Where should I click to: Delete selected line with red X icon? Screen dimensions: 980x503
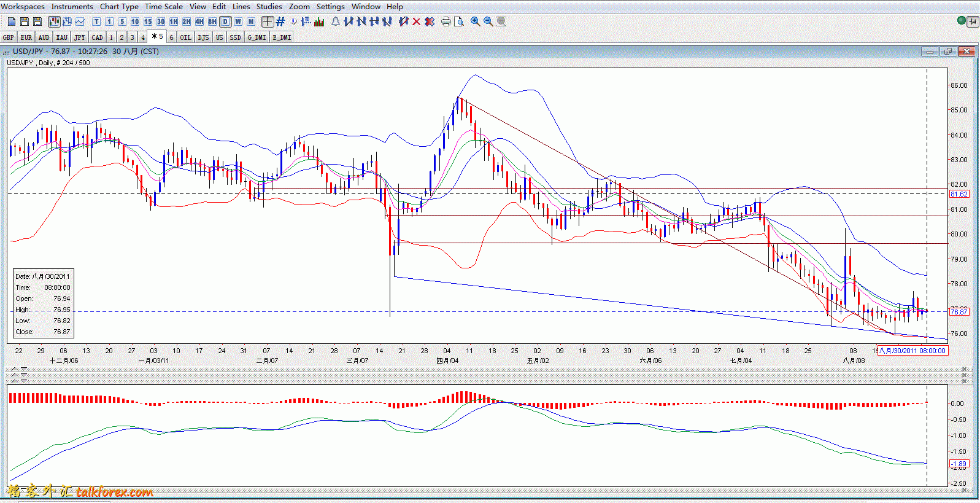tap(416, 21)
